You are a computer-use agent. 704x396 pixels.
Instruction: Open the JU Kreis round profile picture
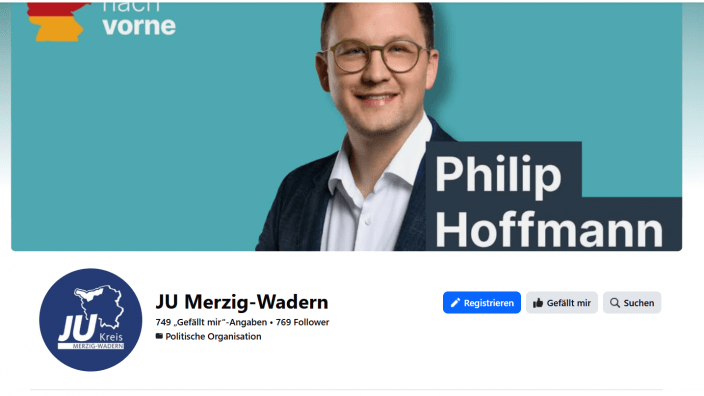[x=91, y=320]
